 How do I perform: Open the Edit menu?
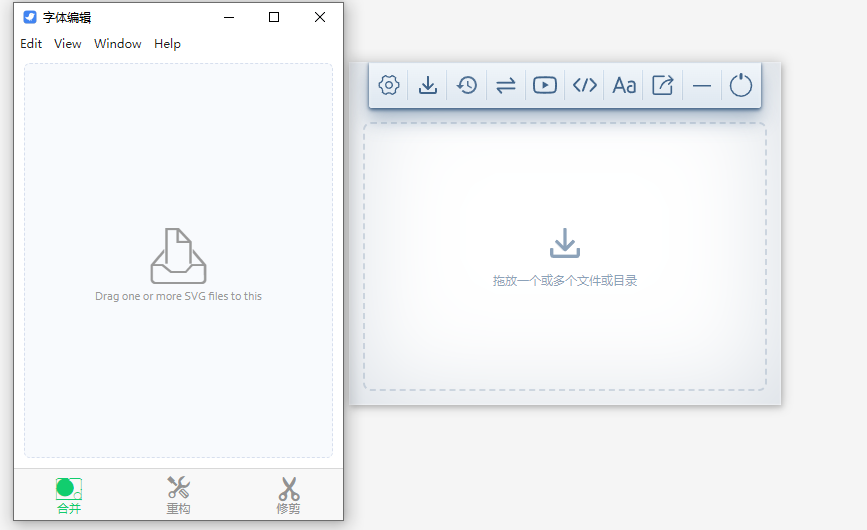tap(31, 44)
